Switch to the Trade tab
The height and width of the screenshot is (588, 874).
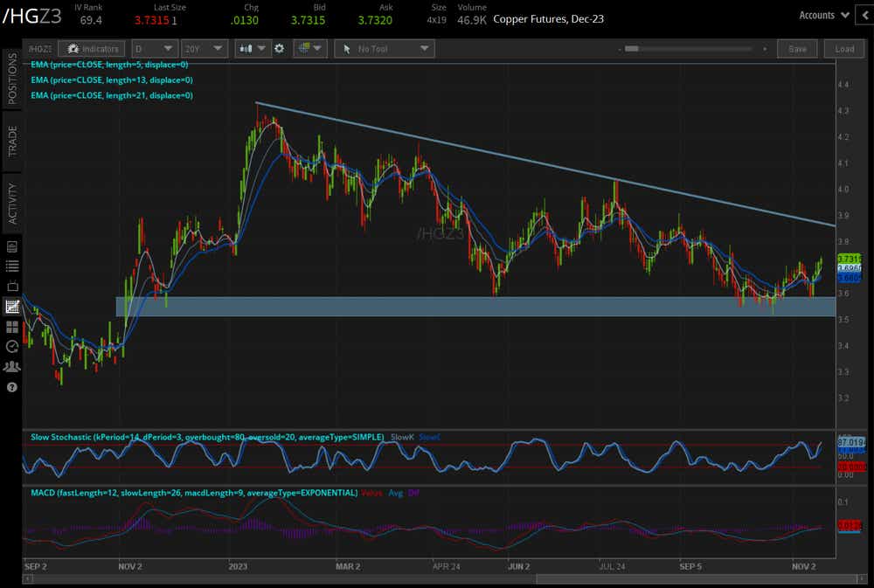12,142
